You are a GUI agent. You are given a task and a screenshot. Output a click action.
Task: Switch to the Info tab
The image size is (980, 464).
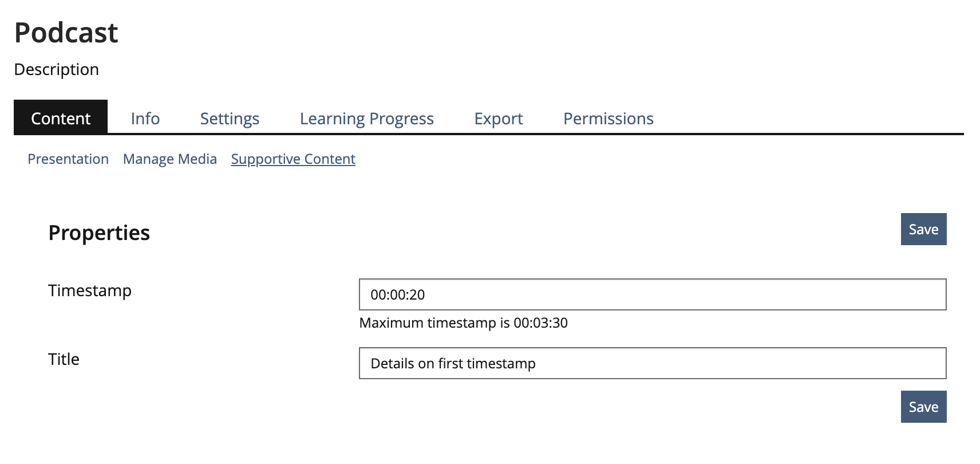145,118
